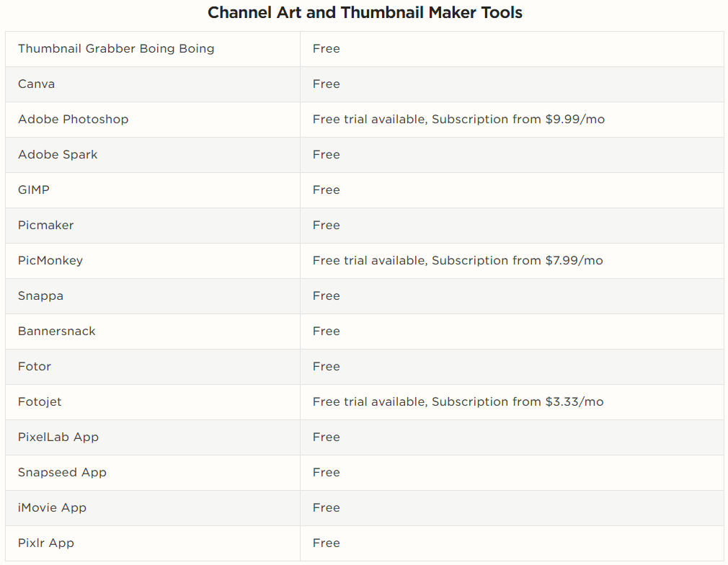Image resolution: width=728 pixels, height=565 pixels.
Task: Select the PixelLab App entry
Action: (x=58, y=437)
